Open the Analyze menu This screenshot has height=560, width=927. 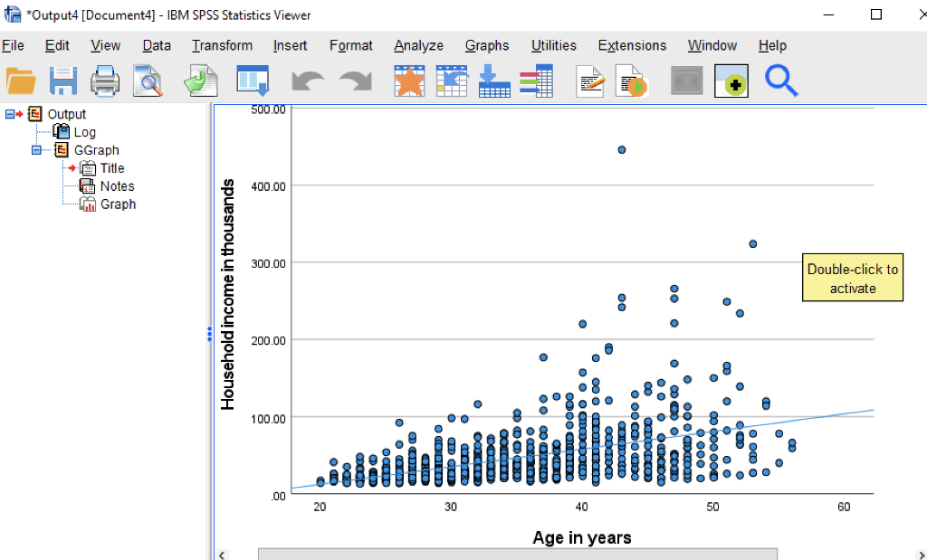[x=418, y=45]
